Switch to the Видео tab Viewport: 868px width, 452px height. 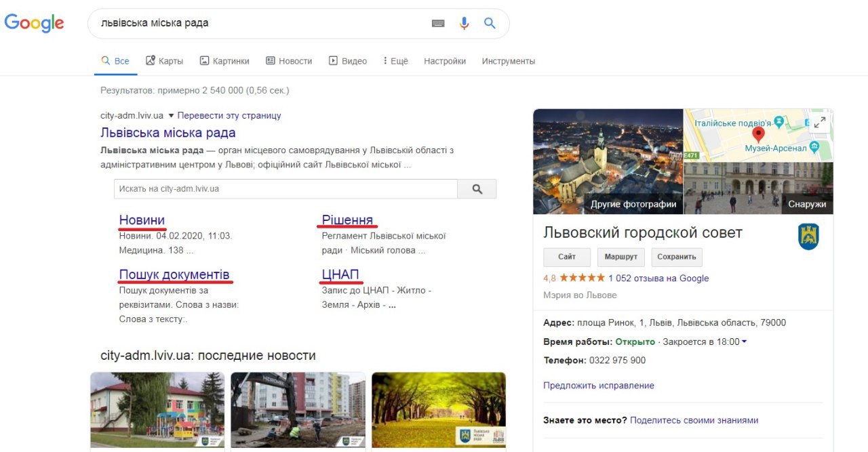tap(348, 61)
